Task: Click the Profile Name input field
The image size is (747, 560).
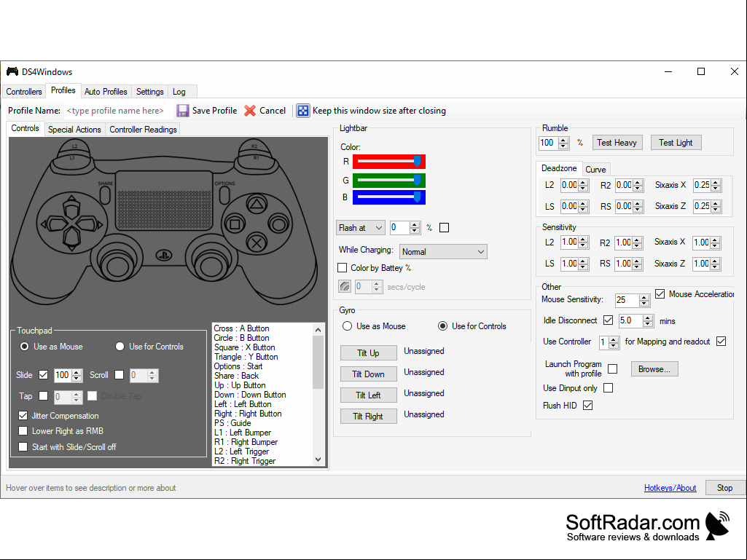Action: point(117,111)
